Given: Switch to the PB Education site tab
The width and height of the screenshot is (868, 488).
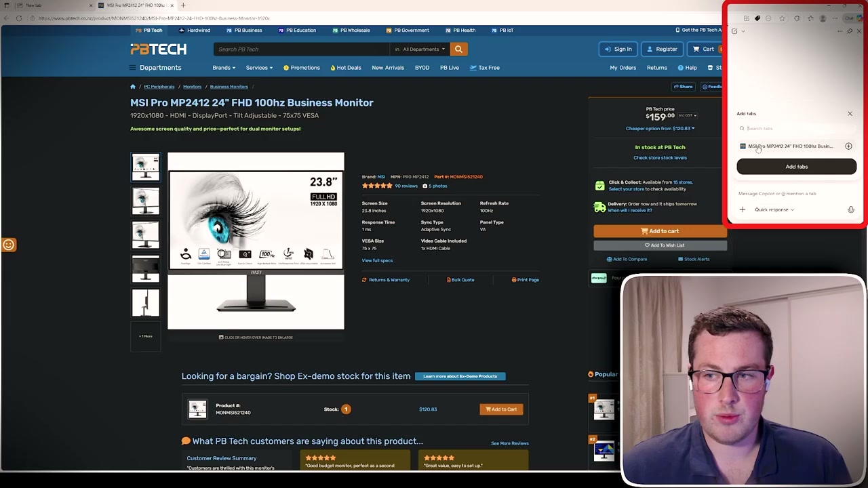Looking at the screenshot, I should [x=297, y=30].
